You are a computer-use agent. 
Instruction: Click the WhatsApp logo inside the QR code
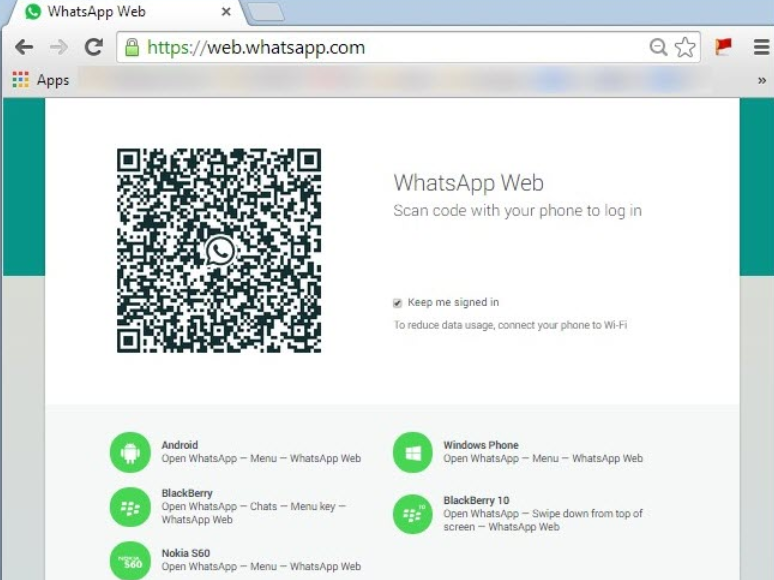[x=220, y=251]
